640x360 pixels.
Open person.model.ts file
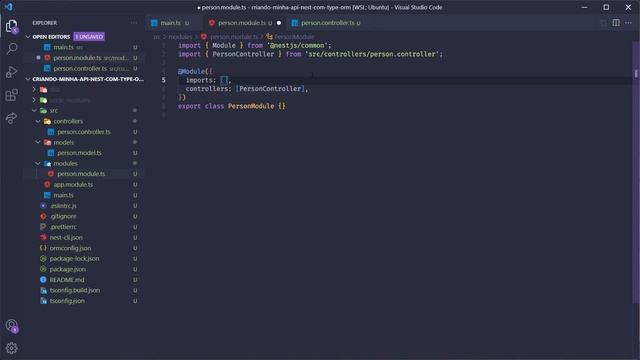click(x=83, y=153)
